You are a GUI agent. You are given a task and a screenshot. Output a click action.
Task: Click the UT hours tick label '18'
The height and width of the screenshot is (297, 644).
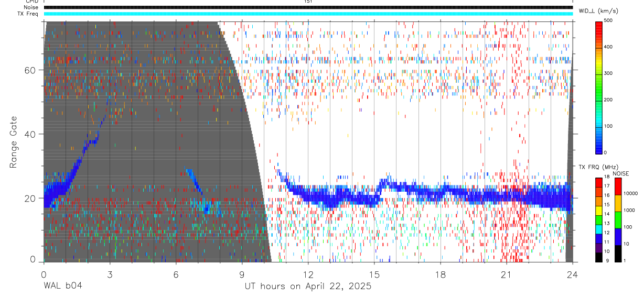[441, 274]
